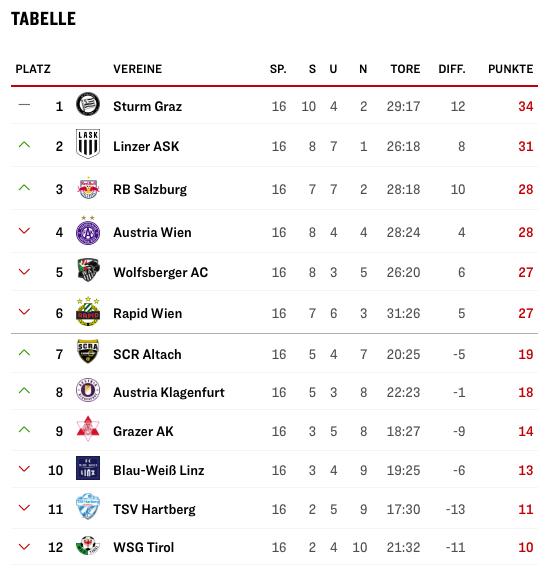Screen dimensions: 553x581
Task: Click Sturm Graz's 34 points value
Action: (x=526, y=107)
